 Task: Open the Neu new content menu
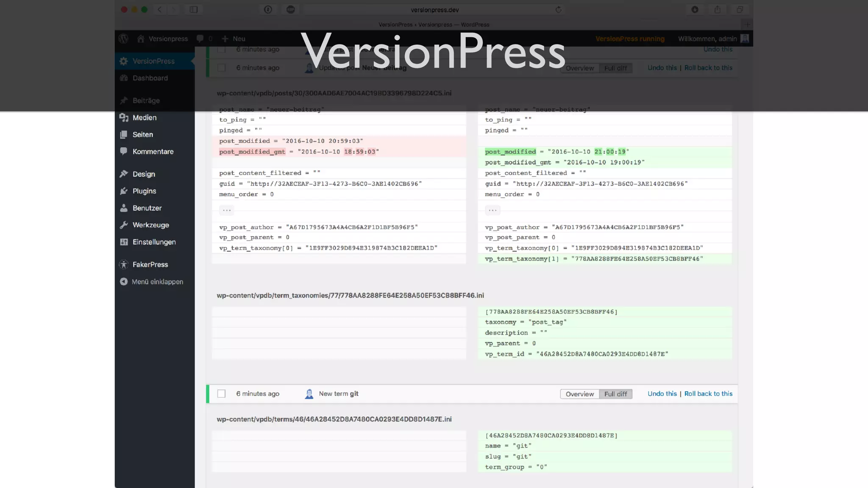click(234, 39)
